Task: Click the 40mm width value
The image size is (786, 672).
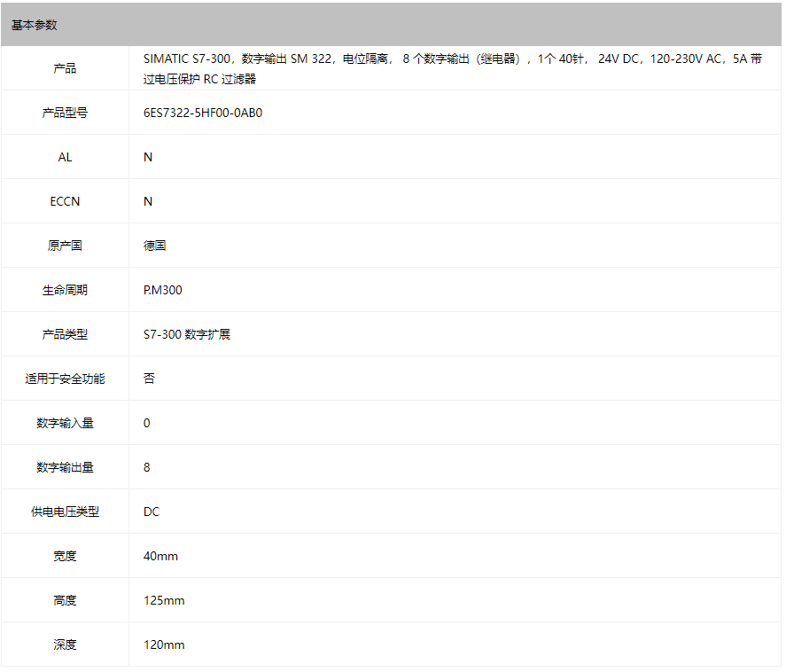Action: coord(160,556)
